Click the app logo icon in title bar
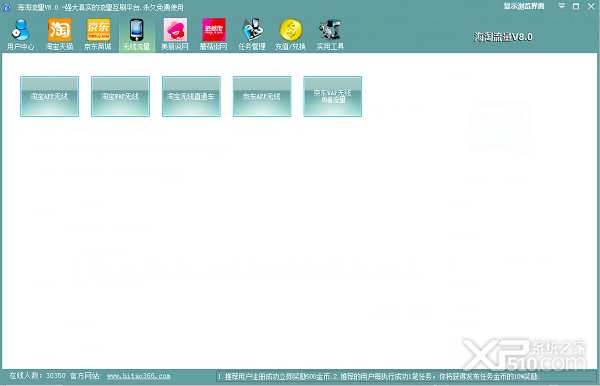Image resolution: width=600 pixels, height=386 pixels. (7, 7)
